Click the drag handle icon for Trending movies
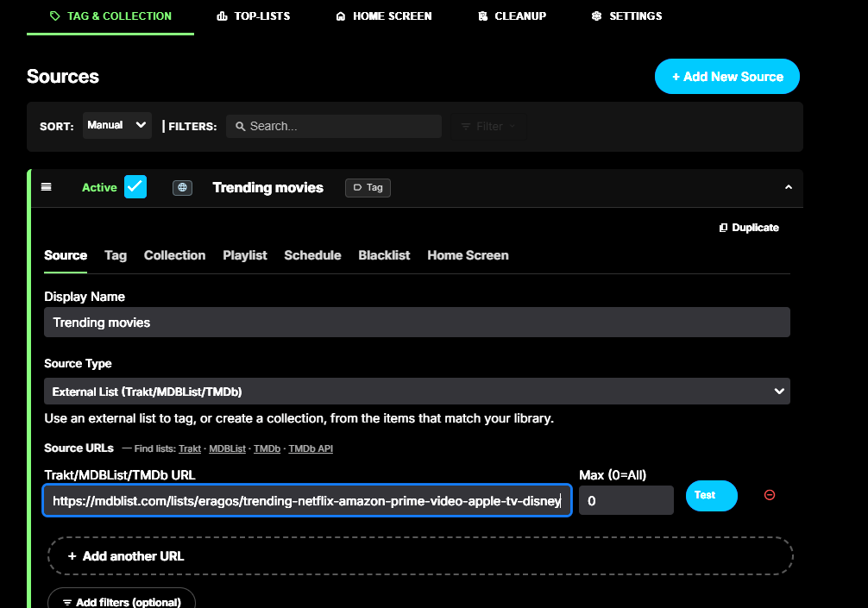This screenshot has height=608, width=868. click(47, 187)
